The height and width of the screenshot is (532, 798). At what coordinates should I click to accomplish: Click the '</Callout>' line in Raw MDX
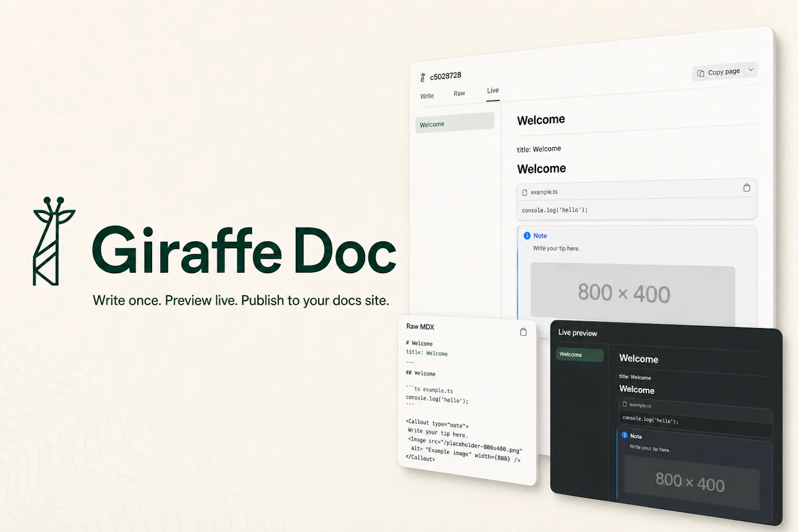(x=420, y=458)
